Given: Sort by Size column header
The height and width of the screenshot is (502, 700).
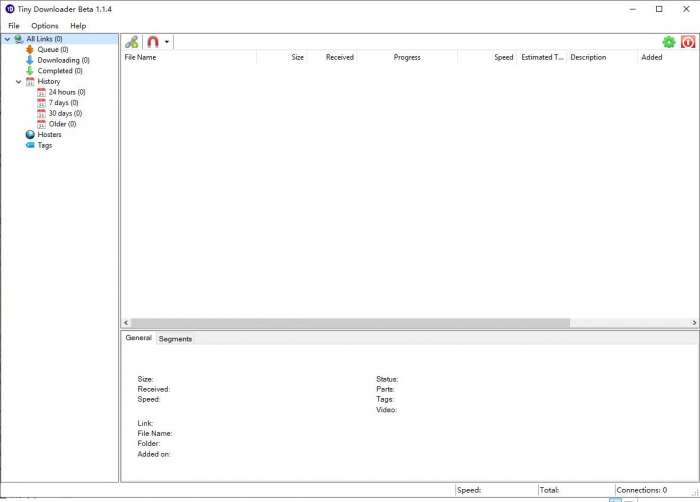Looking at the screenshot, I should pyautogui.click(x=282, y=57).
